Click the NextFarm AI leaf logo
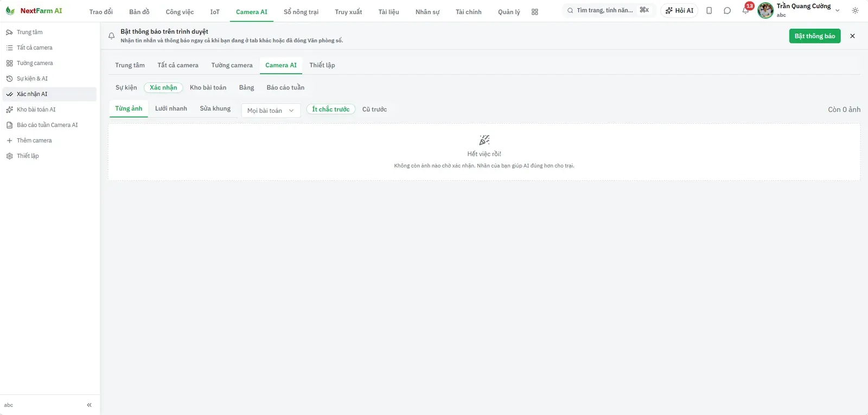 10,11
